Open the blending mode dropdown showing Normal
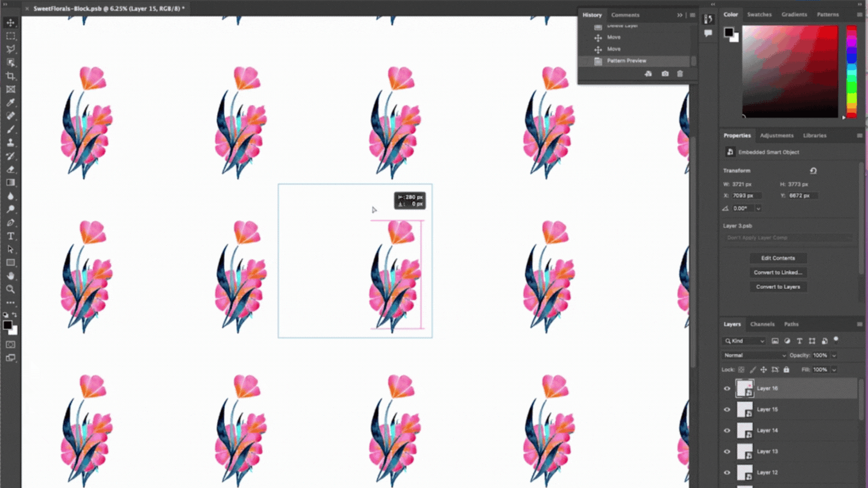Screen dimensions: 868x488 click(x=753, y=355)
